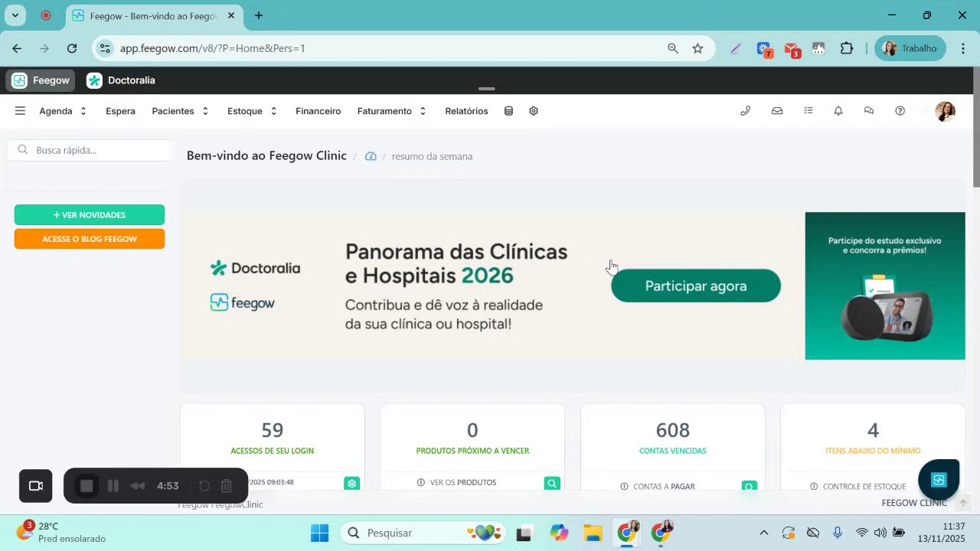
Task: Open the Windows Start menu
Action: [x=319, y=533]
